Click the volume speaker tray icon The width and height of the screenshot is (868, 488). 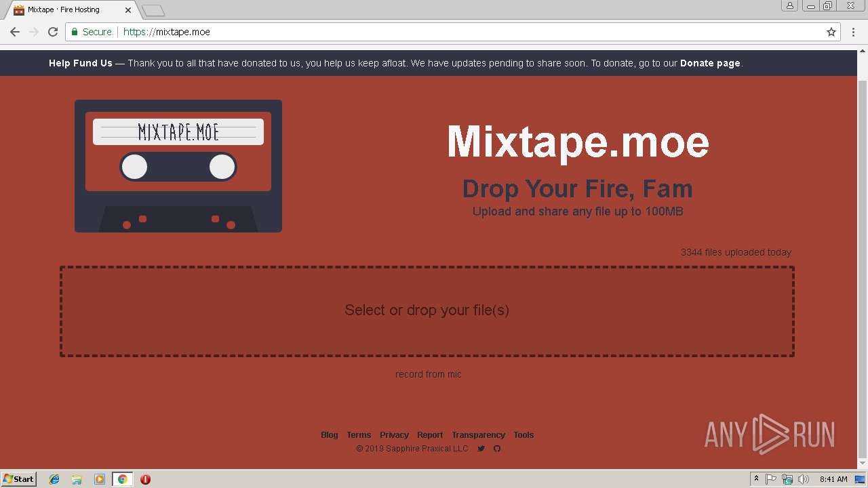(x=803, y=479)
